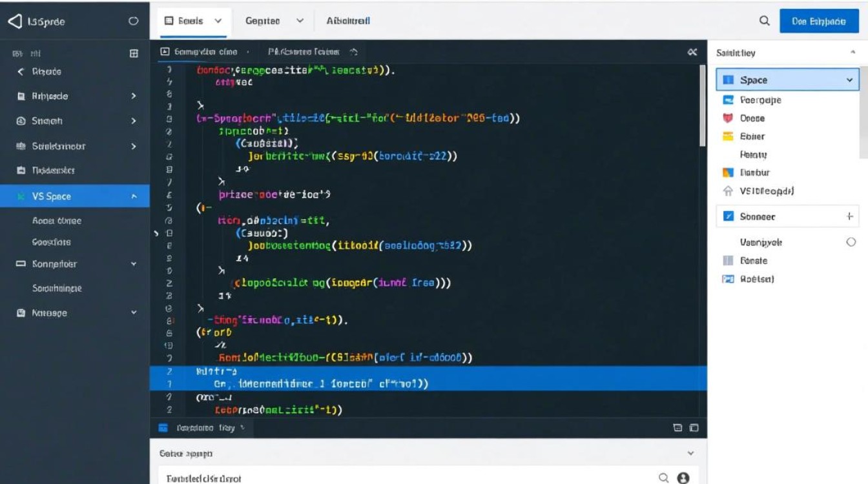
Task: Click the grey columns icon in the right panel
Action: [x=728, y=261]
